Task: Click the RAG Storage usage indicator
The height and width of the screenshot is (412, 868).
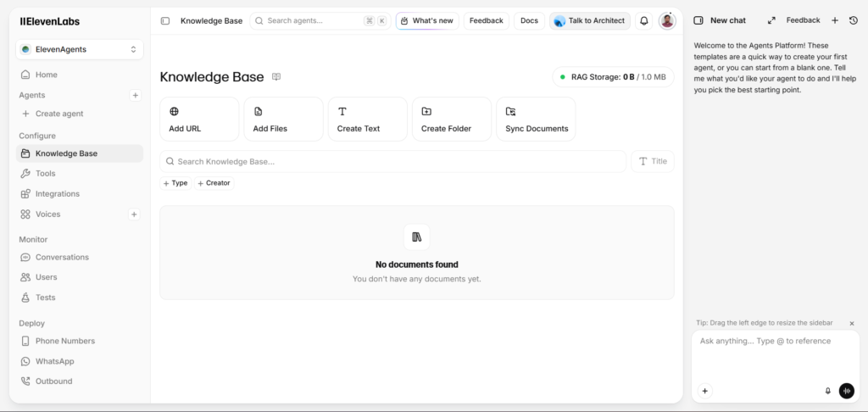Action: click(614, 77)
